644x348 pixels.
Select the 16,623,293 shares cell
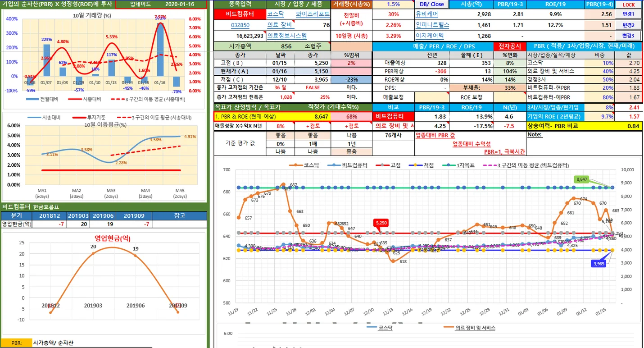(240, 36)
